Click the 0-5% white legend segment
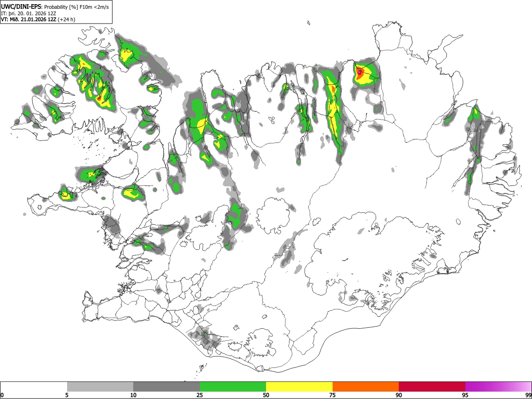Image resolution: width=532 pixels, height=399 pixels. [34, 387]
